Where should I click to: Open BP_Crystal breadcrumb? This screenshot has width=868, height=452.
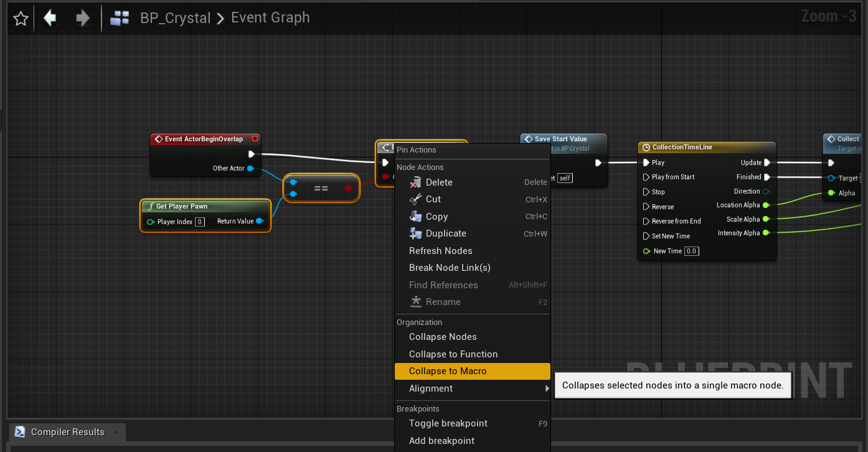point(176,18)
